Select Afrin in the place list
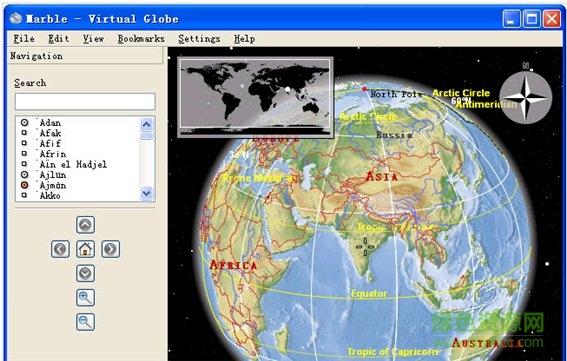This screenshot has width=567, height=361. pos(53,154)
